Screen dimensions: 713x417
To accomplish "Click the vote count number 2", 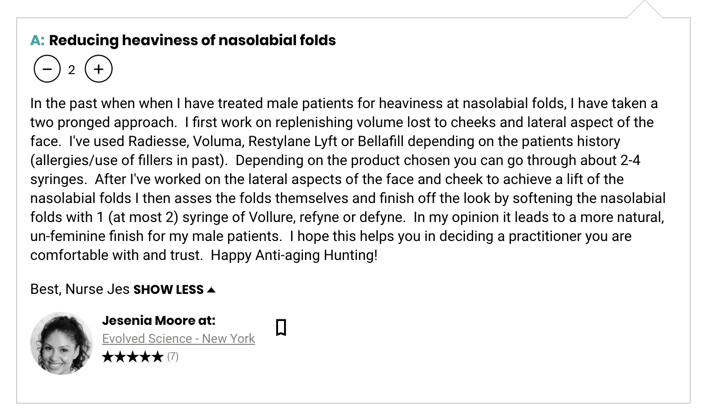I will tap(72, 70).
